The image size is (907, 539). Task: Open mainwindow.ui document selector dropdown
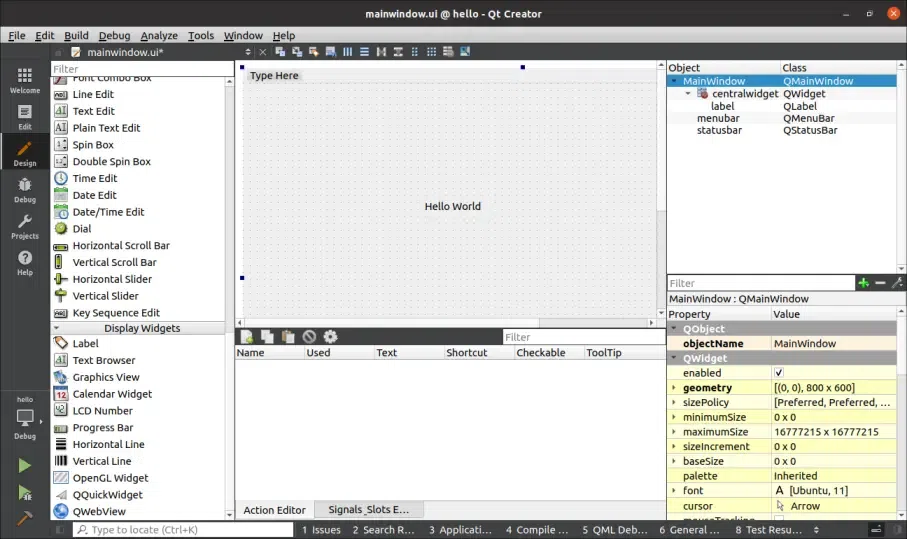coord(248,52)
